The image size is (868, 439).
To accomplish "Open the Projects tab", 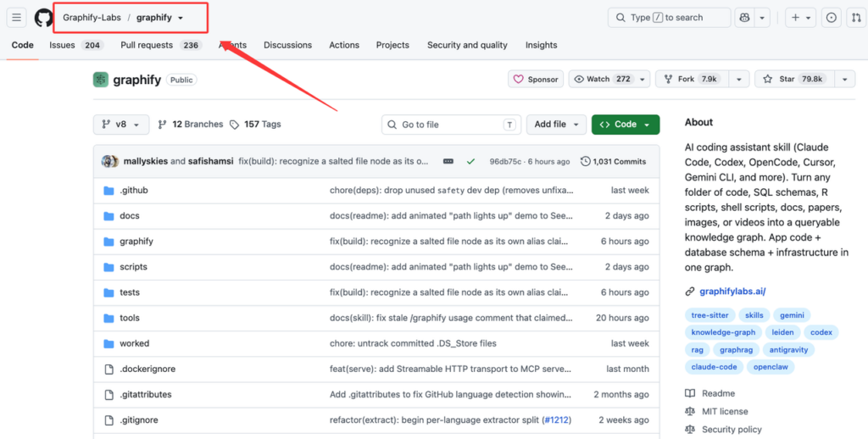I will pyautogui.click(x=392, y=46).
